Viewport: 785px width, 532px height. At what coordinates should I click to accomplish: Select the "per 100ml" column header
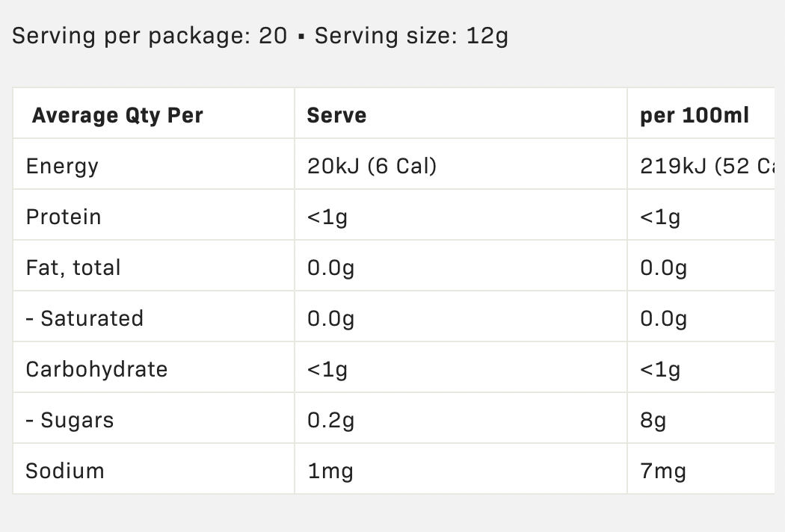coord(695,116)
